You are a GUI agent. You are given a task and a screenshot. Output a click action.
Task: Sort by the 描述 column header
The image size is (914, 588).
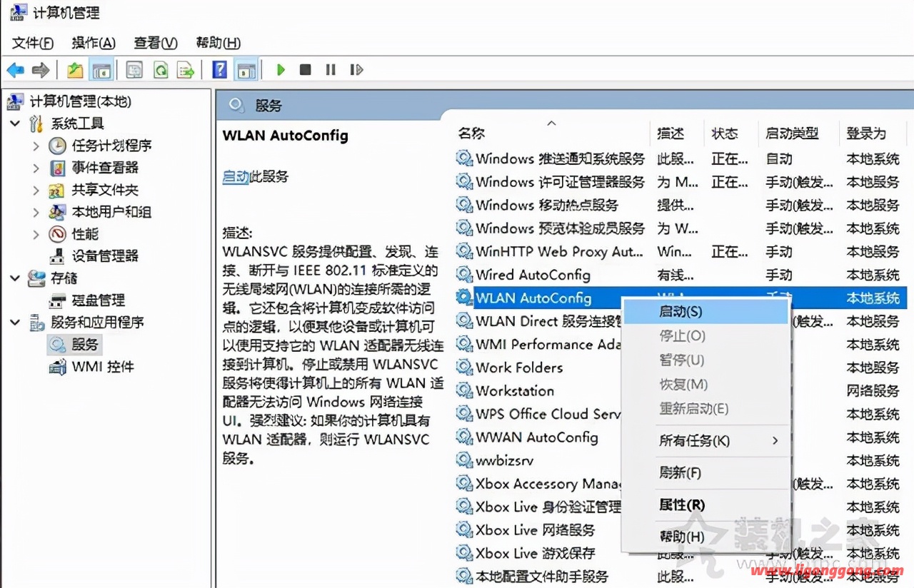coord(671,133)
